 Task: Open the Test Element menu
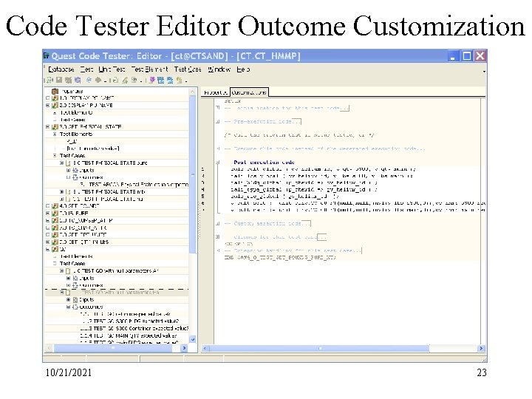149,69
